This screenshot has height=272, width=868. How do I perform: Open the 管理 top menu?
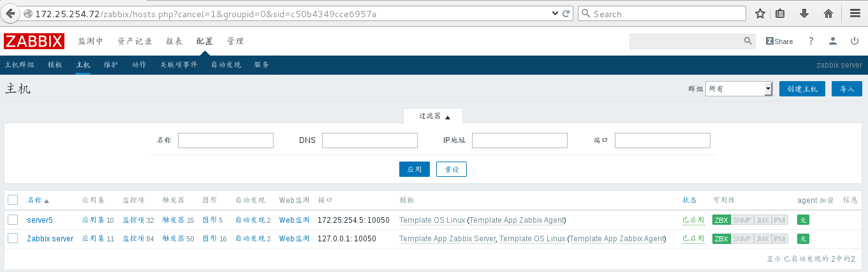[x=235, y=42]
